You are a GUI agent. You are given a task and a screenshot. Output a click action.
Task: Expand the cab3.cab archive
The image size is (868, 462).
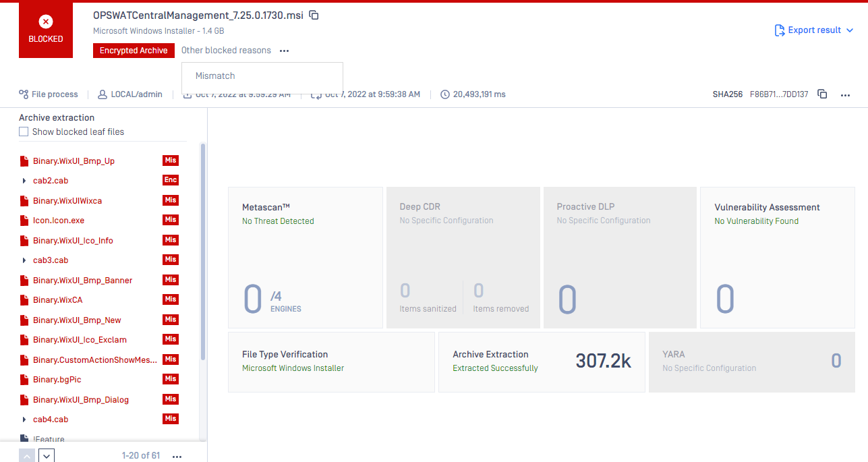[x=24, y=260]
